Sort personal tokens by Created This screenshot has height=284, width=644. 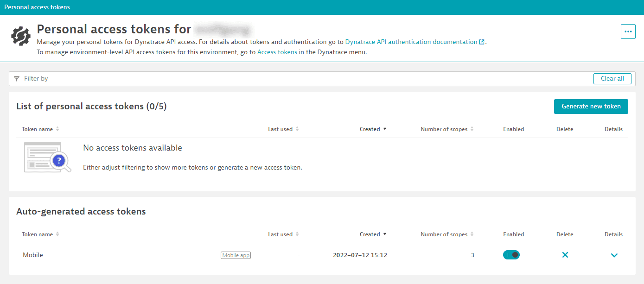click(x=373, y=129)
